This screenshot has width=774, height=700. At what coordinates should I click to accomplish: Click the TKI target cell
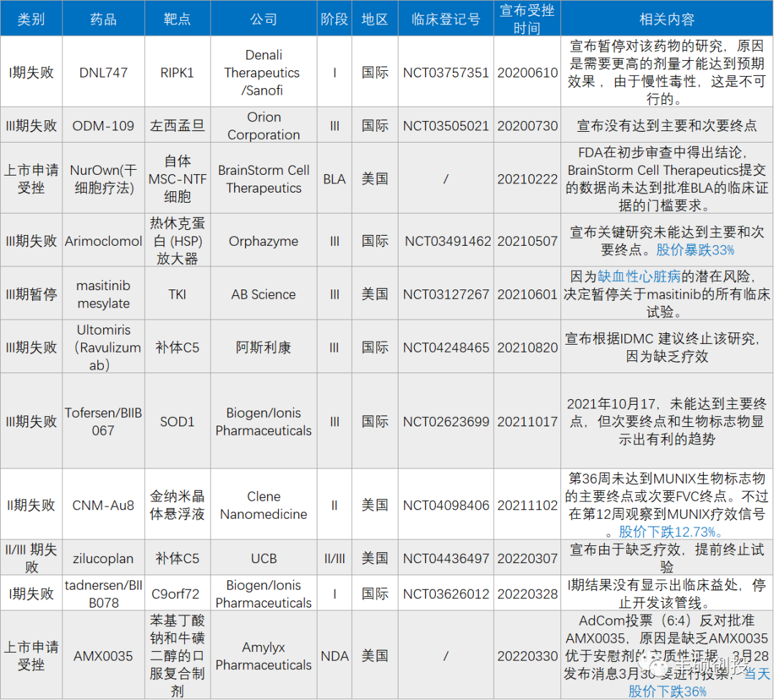(177, 294)
